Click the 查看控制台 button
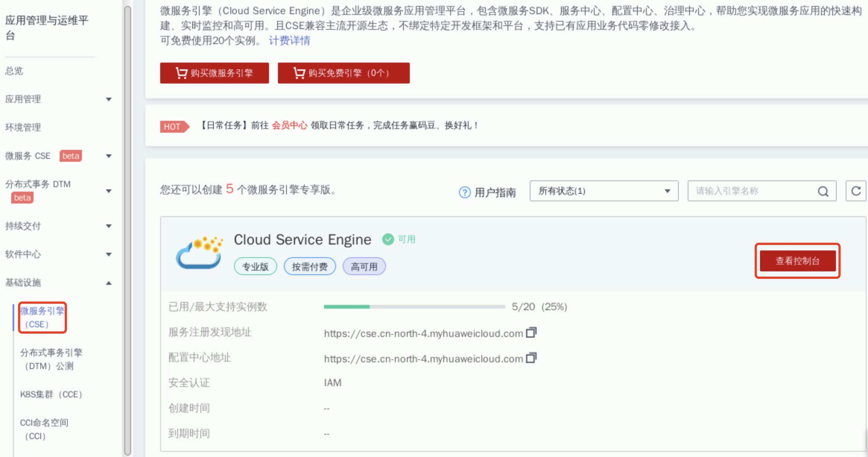 [797, 261]
